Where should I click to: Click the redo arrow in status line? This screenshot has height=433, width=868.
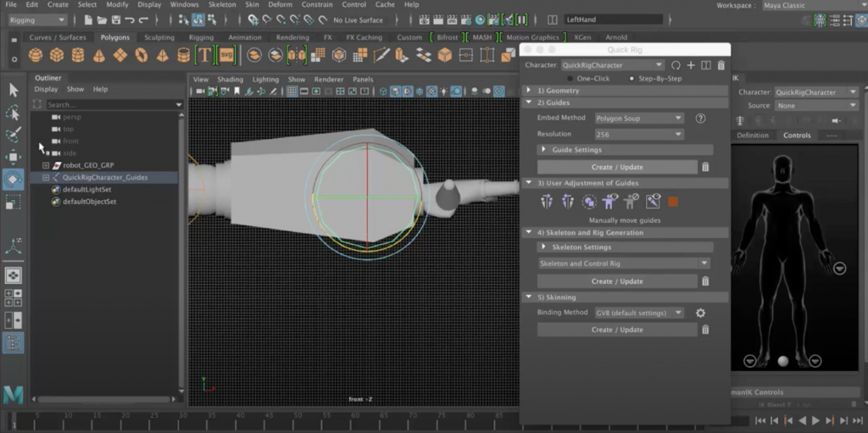144,20
